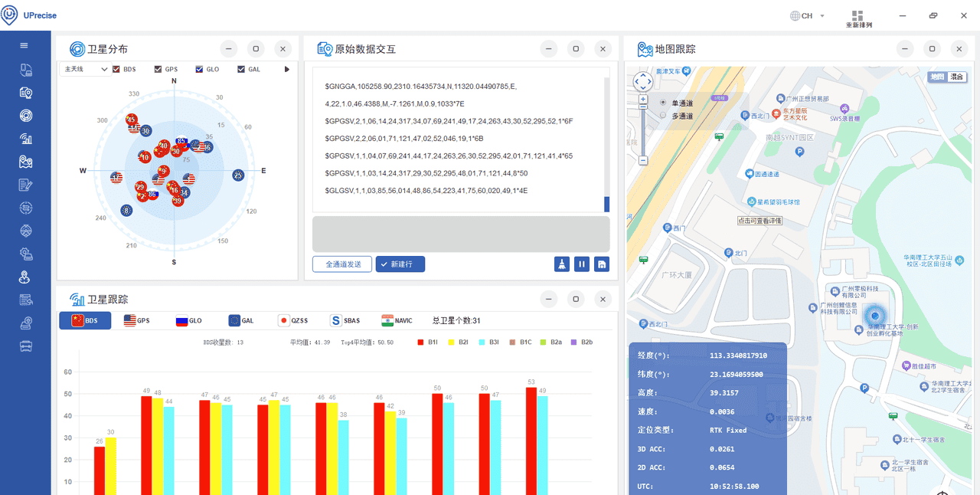Uncheck the GPS constellation filter

[157, 69]
